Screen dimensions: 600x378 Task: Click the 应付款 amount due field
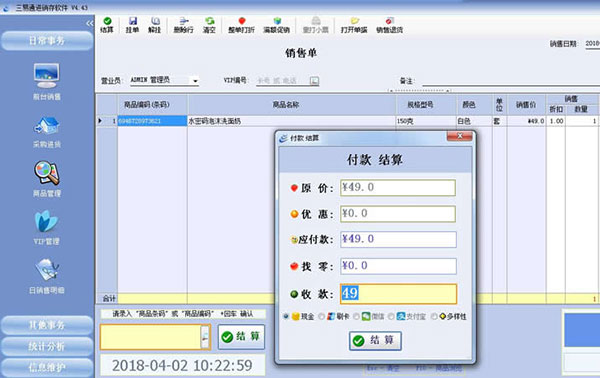[x=398, y=239]
